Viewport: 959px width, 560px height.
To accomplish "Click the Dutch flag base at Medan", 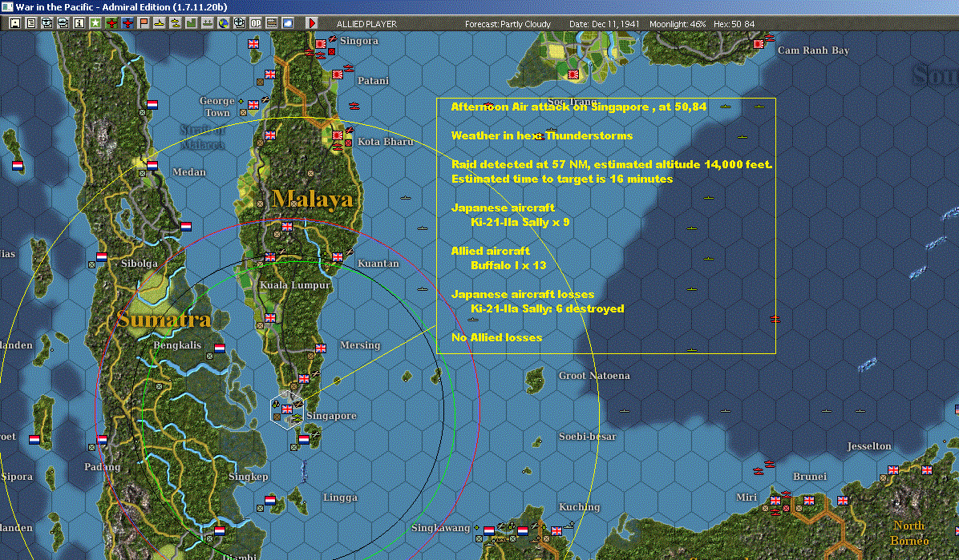I will [x=152, y=166].
